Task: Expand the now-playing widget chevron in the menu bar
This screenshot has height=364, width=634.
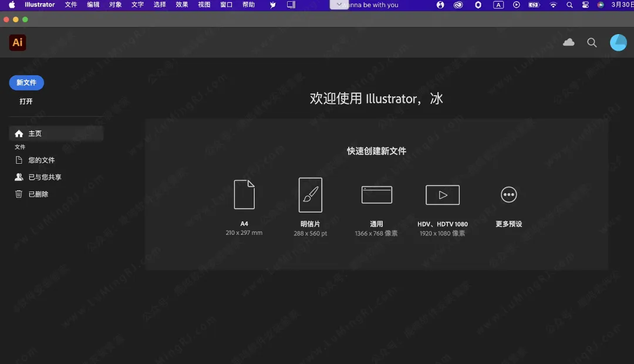Action: (339, 5)
